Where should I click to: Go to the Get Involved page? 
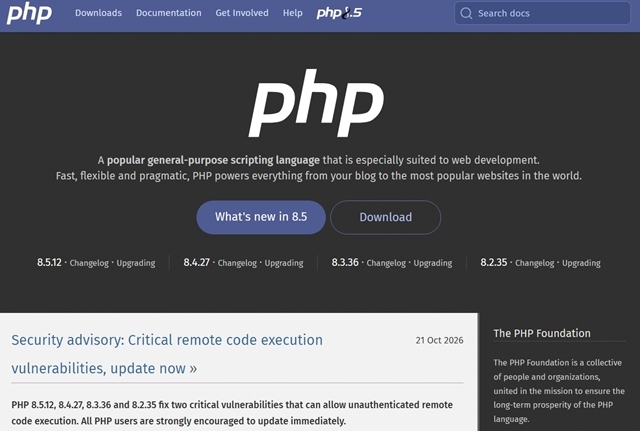pyautogui.click(x=242, y=13)
